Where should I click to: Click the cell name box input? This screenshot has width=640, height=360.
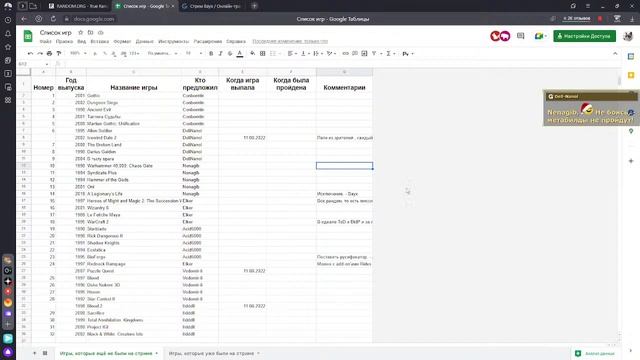33,64
